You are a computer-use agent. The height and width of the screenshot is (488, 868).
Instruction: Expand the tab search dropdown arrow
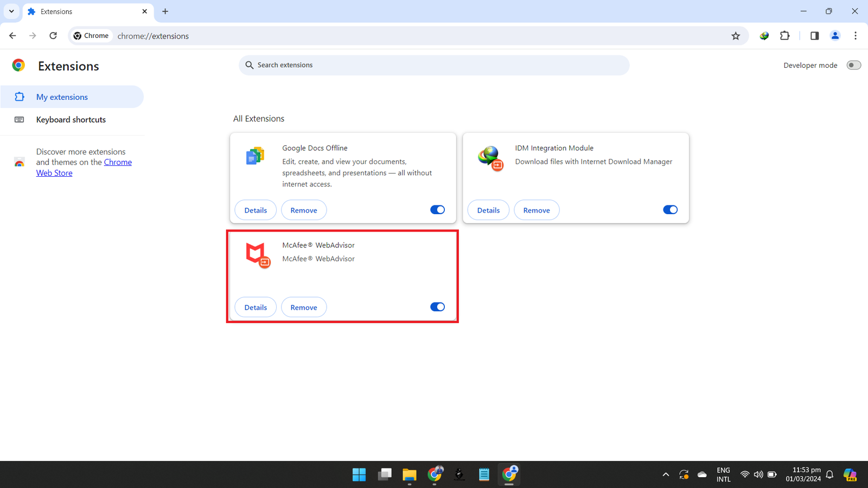pos(11,11)
